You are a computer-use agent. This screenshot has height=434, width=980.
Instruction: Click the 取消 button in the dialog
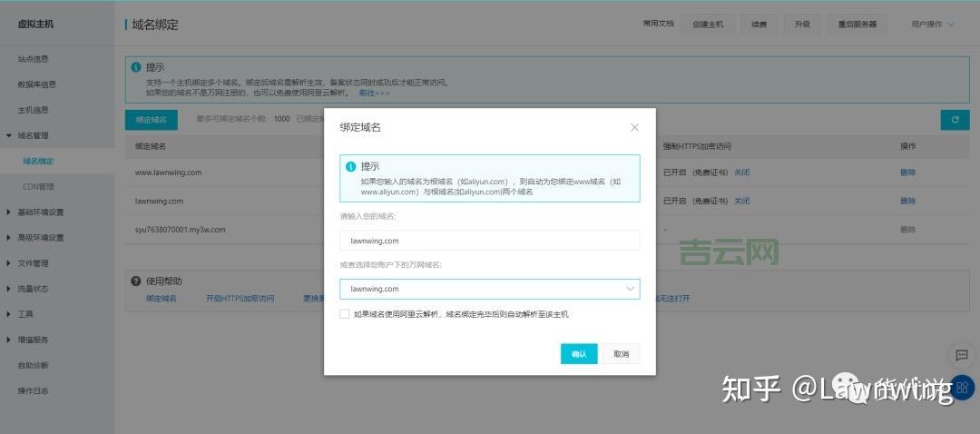[x=622, y=354]
